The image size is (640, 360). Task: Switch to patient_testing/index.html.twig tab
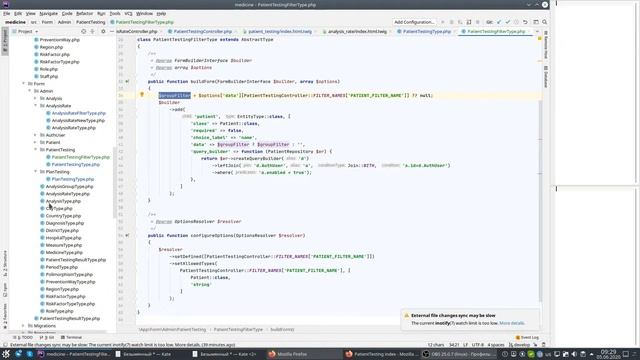point(278,31)
